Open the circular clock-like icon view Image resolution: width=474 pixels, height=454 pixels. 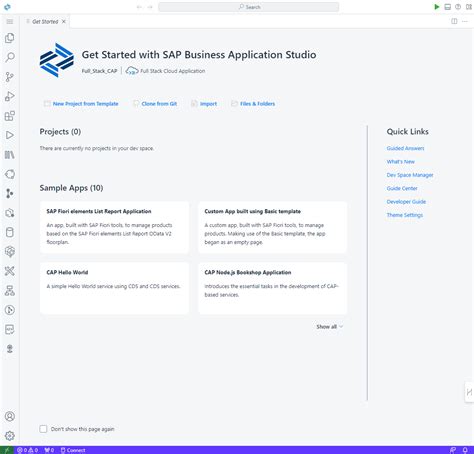[x=10, y=310]
